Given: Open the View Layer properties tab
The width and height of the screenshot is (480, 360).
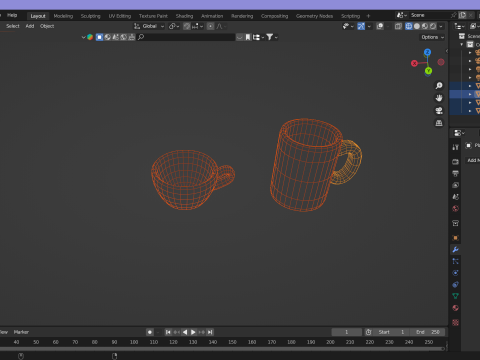Looking at the screenshot, I should click(x=455, y=185).
